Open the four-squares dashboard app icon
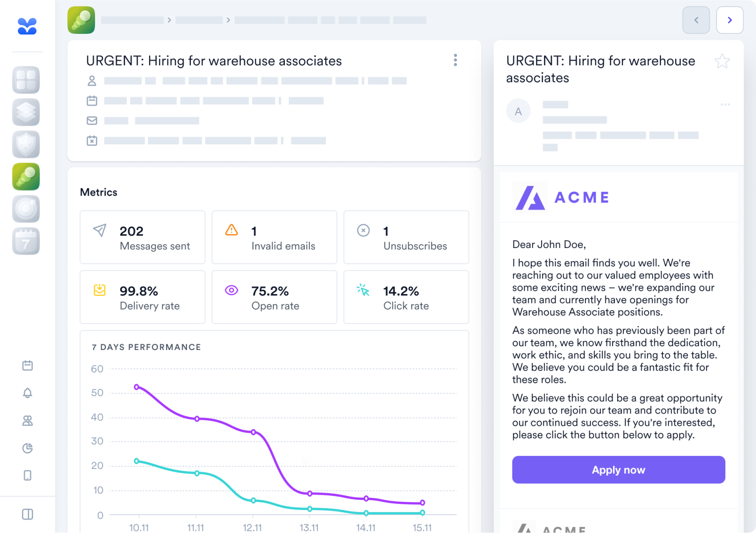The width and height of the screenshot is (756, 533). pyautogui.click(x=26, y=80)
